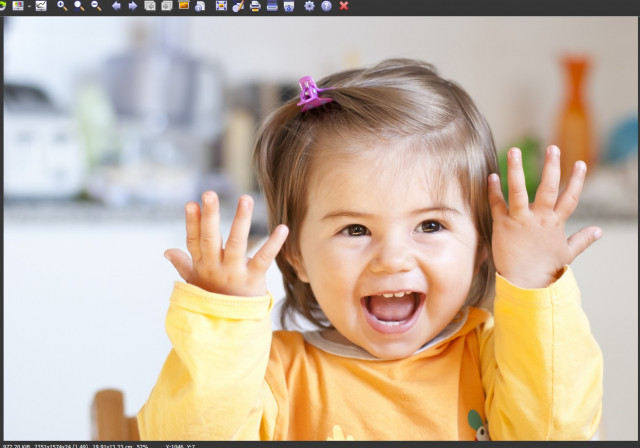Rotate the image right

(167, 6)
